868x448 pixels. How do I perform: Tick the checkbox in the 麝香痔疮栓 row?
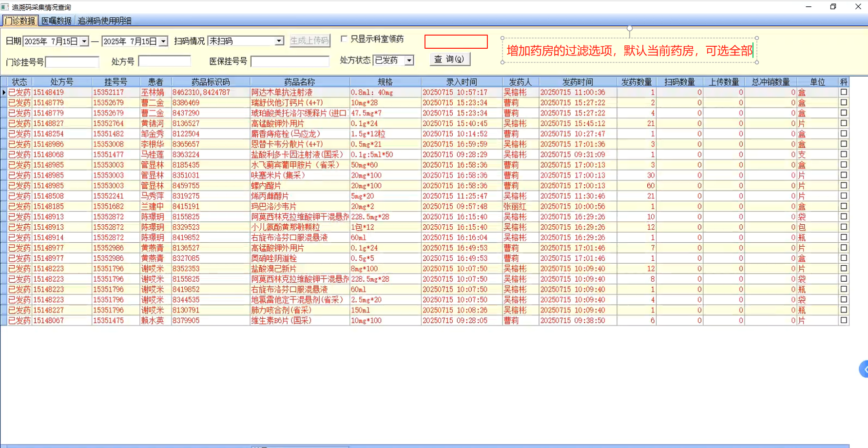click(844, 134)
